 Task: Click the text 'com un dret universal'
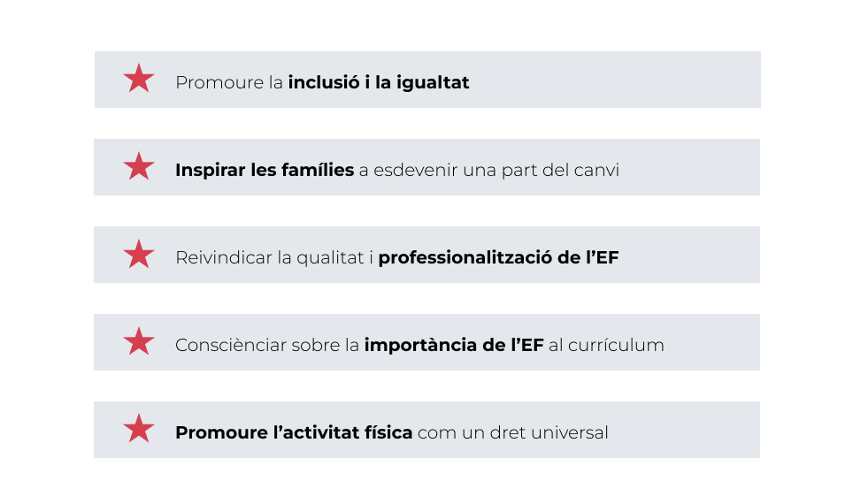(x=512, y=433)
